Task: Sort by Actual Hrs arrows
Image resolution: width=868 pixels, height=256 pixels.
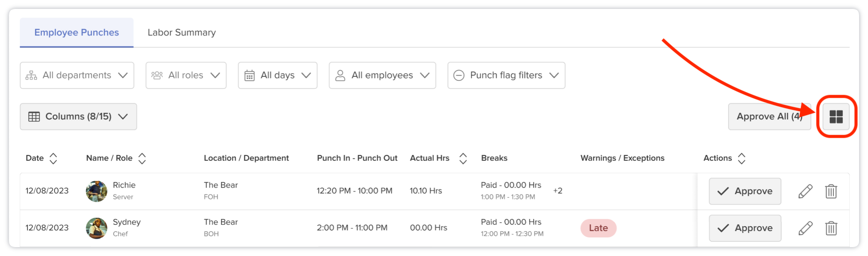Action: click(x=463, y=158)
